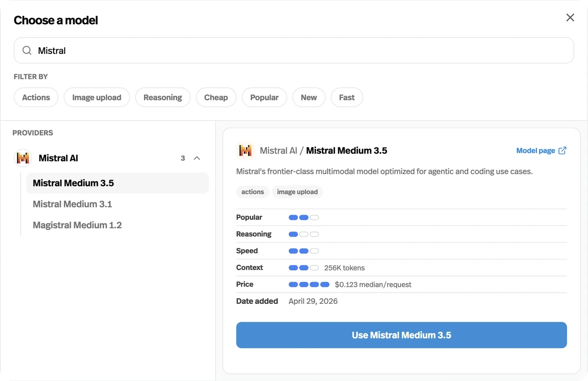Click the $0.123 median/request price text
This screenshot has width=588, height=381.
click(x=373, y=285)
